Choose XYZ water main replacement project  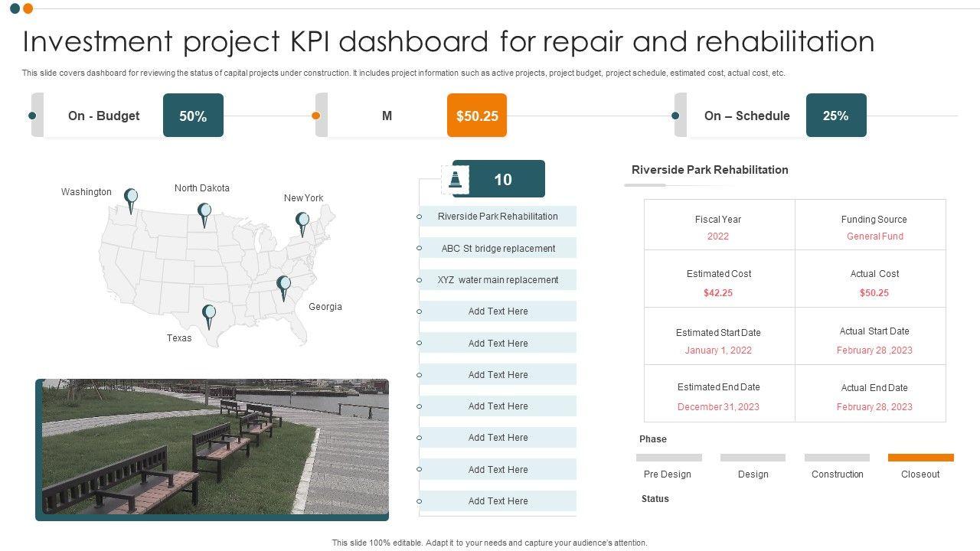click(x=498, y=280)
